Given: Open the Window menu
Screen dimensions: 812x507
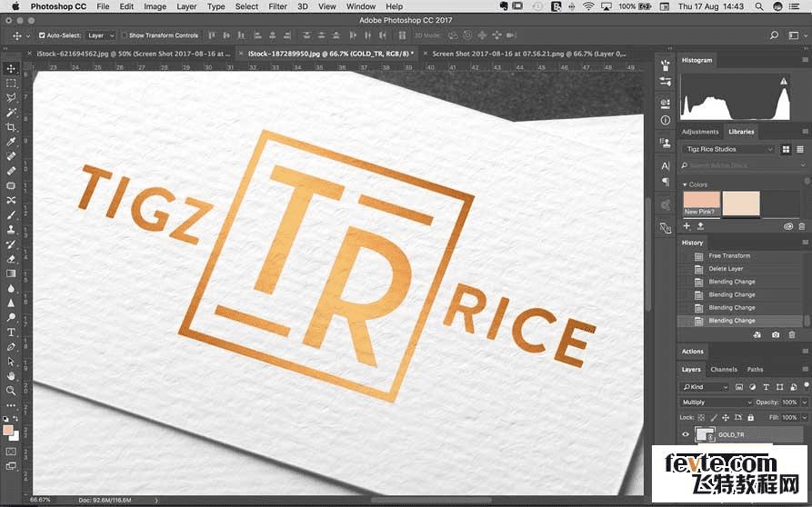Looking at the screenshot, I should (x=360, y=6).
